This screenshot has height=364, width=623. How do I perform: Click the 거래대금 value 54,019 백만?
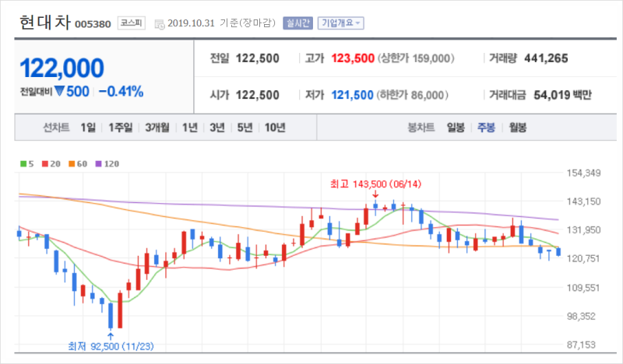coord(562,95)
